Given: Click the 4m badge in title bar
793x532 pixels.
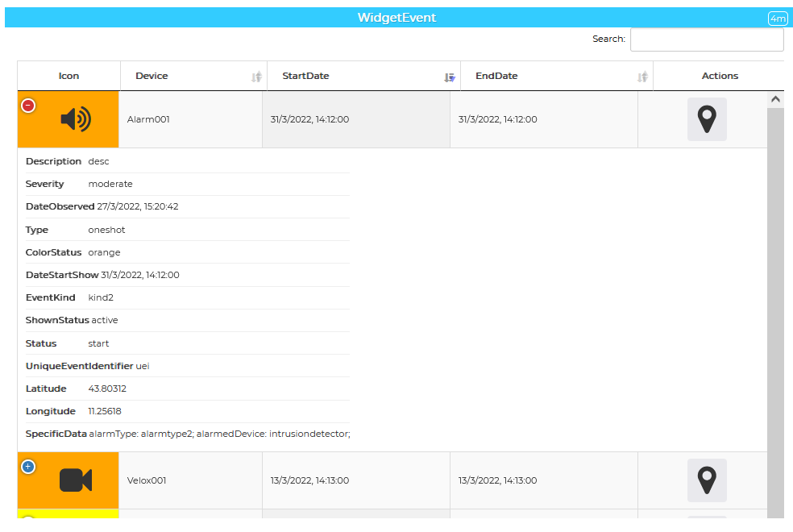Looking at the screenshot, I should (x=778, y=19).
